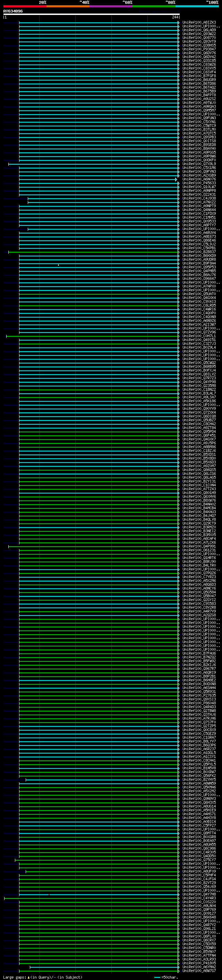The width and height of the screenshot is (222, 980).
Task: Select hit label UniRef100_Q6F451
Action: (x=199, y=436)
